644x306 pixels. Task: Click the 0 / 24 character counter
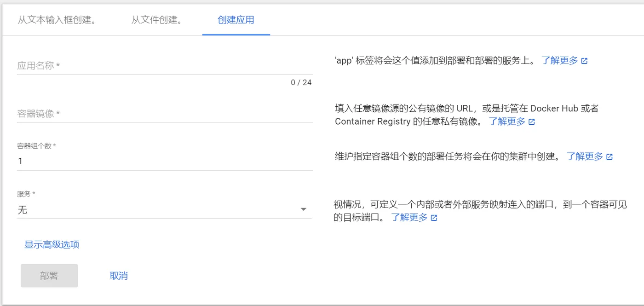tap(301, 83)
